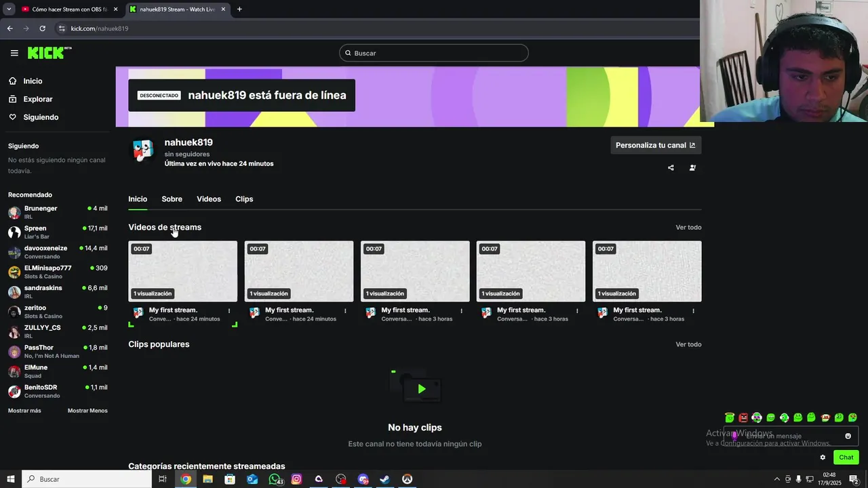Image resolution: width=868 pixels, height=488 pixels.
Task: Go to Inicio in the sidebar
Action: pyautogui.click(x=33, y=81)
